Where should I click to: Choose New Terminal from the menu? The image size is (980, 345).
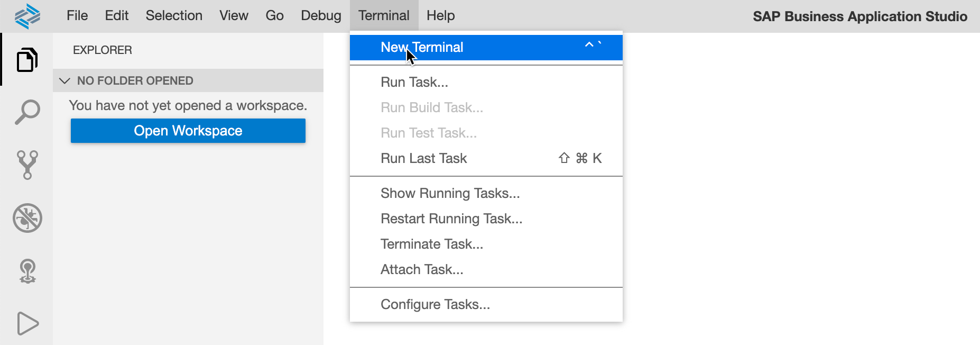(486, 48)
